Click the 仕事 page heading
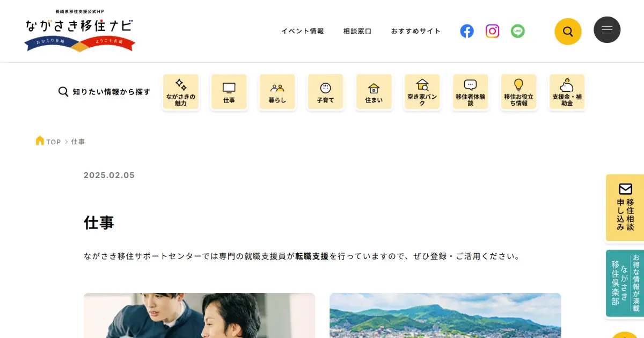Viewport: 644px width, 338px height. pyautogui.click(x=99, y=223)
